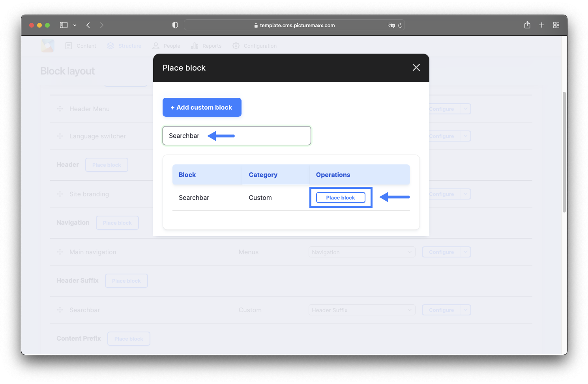Click Place block next to Navigation
Viewport: 588px width, 384px height.
[x=117, y=223]
